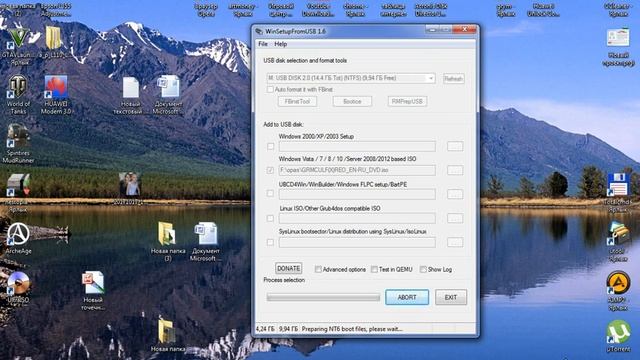Click the 9,94 ГБ status bar value

pyautogui.click(x=288, y=329)
